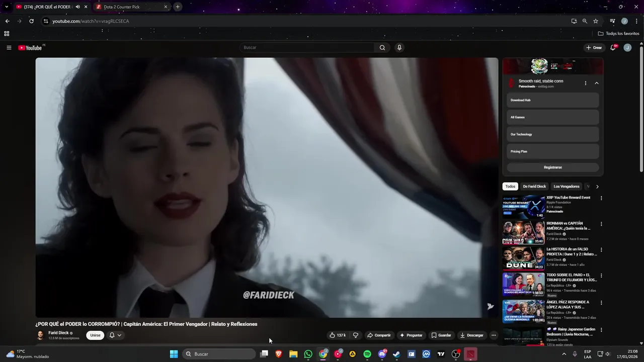
Task: Click the install app icon in address bar
Action: 574,21
